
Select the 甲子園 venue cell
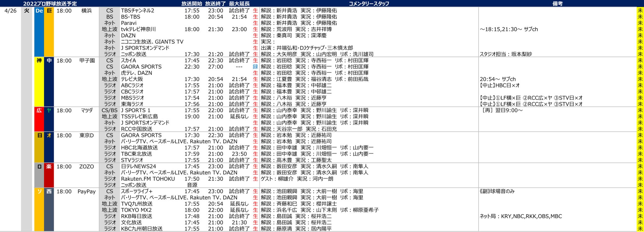coord(87,60)
